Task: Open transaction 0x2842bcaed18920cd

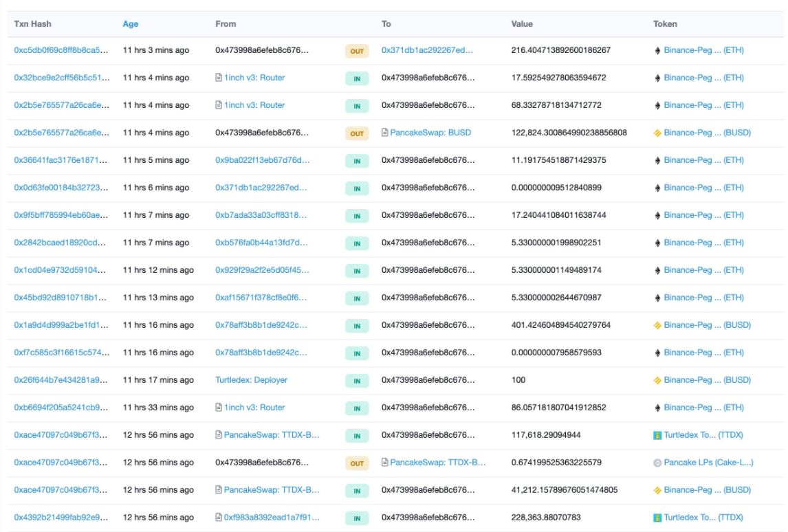Action: 60,242
